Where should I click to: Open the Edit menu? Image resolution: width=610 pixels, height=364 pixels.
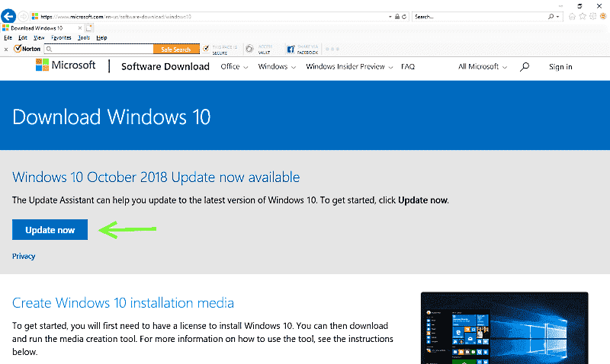pos(23,37)
